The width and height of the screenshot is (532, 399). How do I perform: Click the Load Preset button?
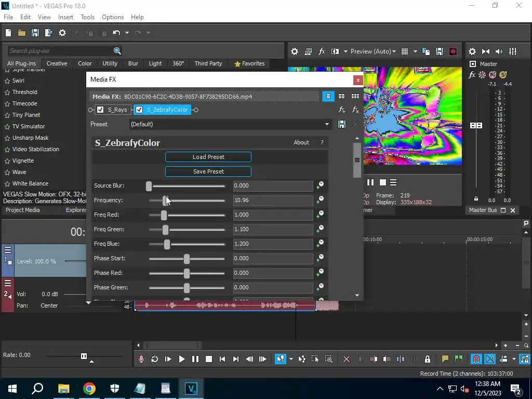[x=208, y=157]
